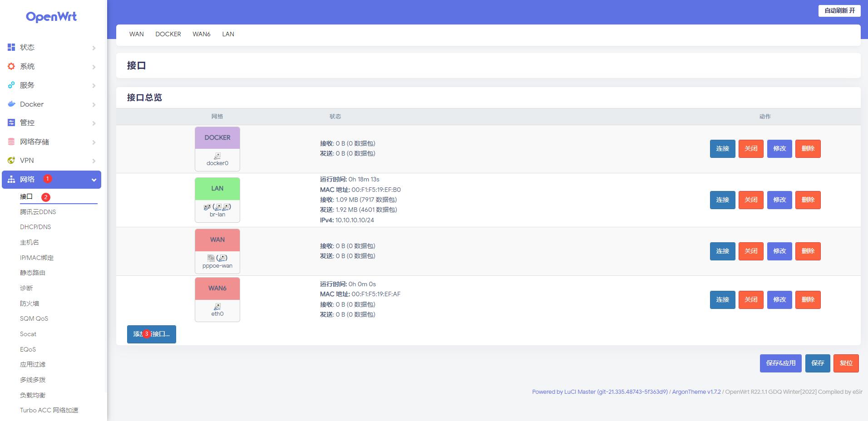Click 修改 for the LAN interface
The image size is (868, 421).
779,200
